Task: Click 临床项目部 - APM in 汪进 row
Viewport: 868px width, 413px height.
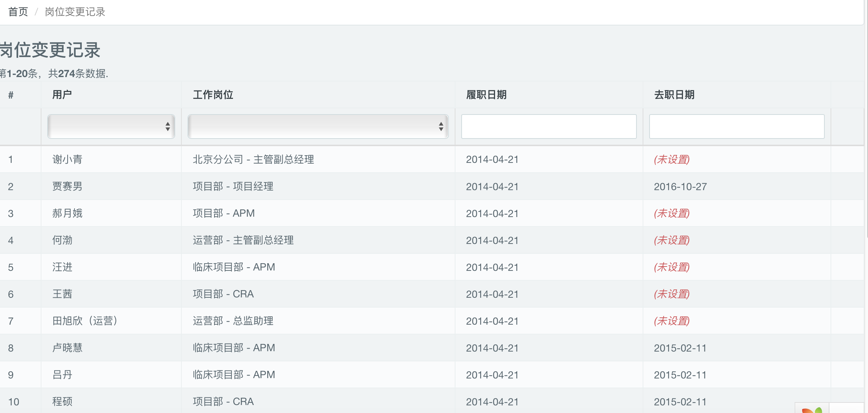Action: 234,267
